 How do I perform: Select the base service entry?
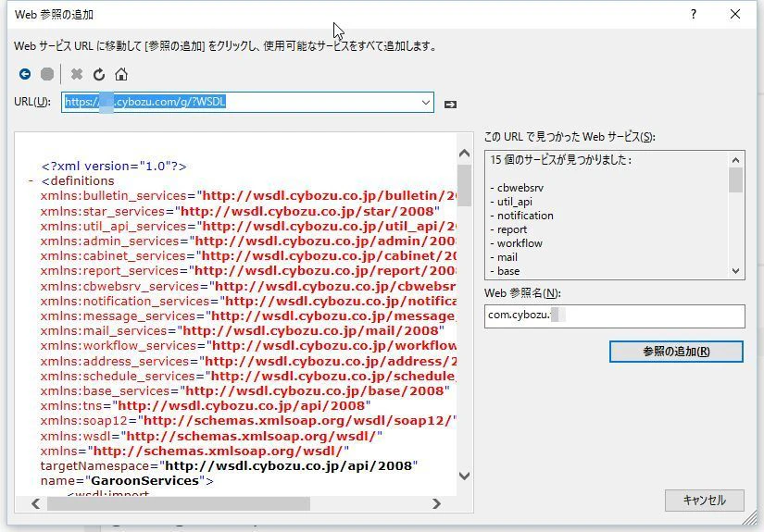click(x=505, y=271)
